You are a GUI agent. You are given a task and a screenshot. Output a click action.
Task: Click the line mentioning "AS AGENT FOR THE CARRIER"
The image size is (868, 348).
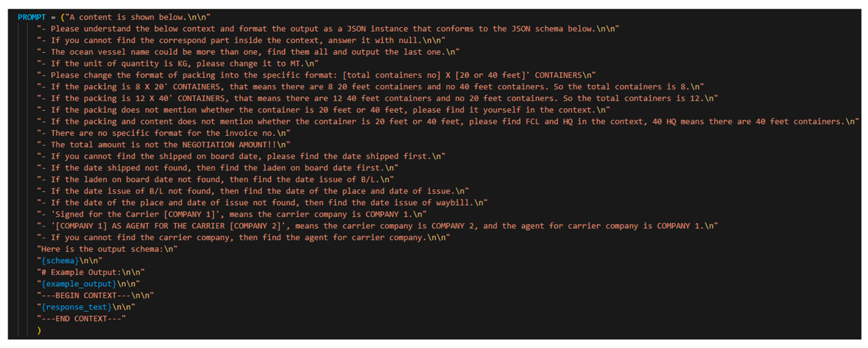(x=377, y=226)
